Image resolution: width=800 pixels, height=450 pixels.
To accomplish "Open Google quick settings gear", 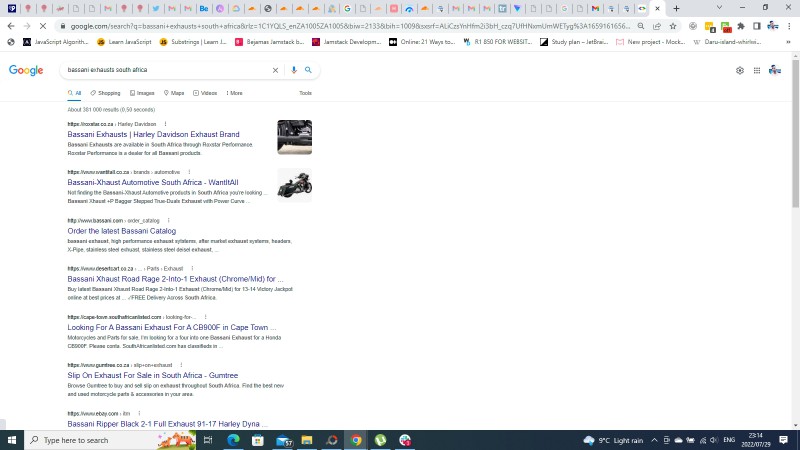I will coord(740,70).
